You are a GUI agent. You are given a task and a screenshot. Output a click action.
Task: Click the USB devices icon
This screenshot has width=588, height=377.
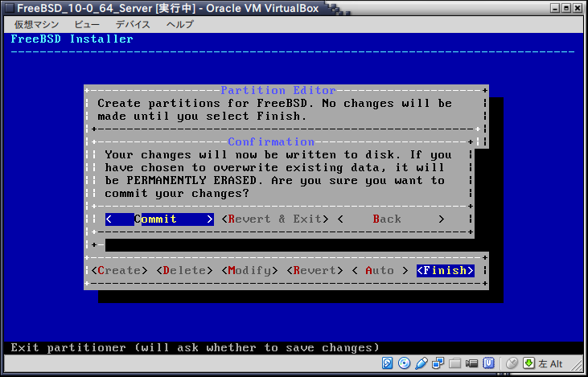pos(421,364)
